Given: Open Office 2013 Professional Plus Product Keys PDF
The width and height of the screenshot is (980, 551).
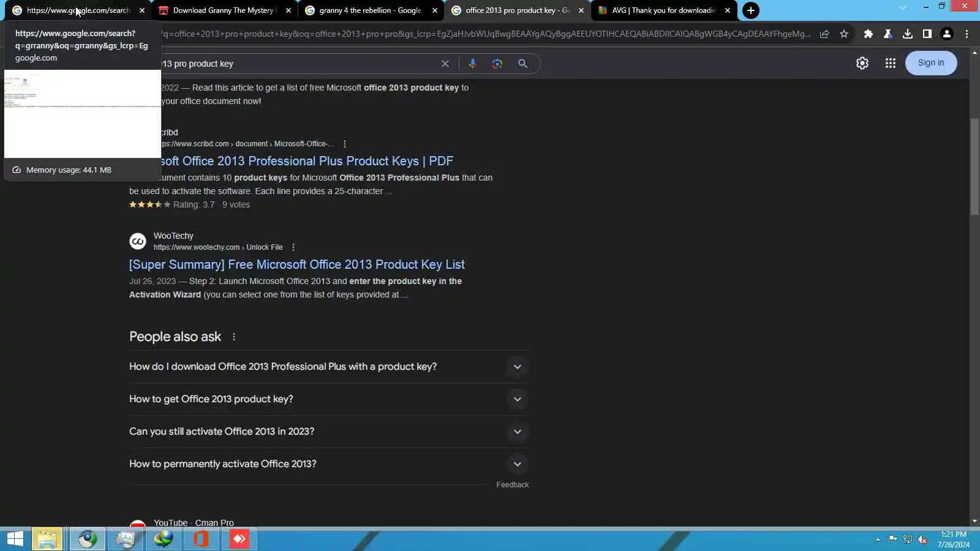Looking at the screenshot, I should coord(307,162).
